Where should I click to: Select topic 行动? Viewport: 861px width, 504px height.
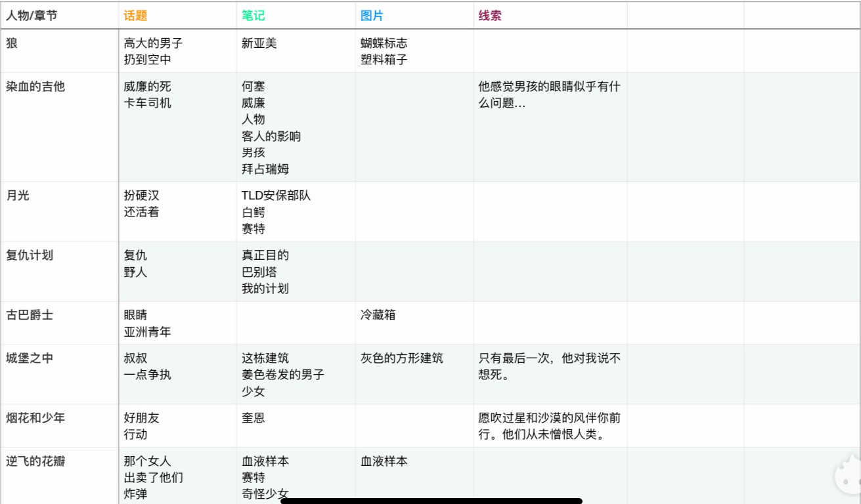coord(135,434)
